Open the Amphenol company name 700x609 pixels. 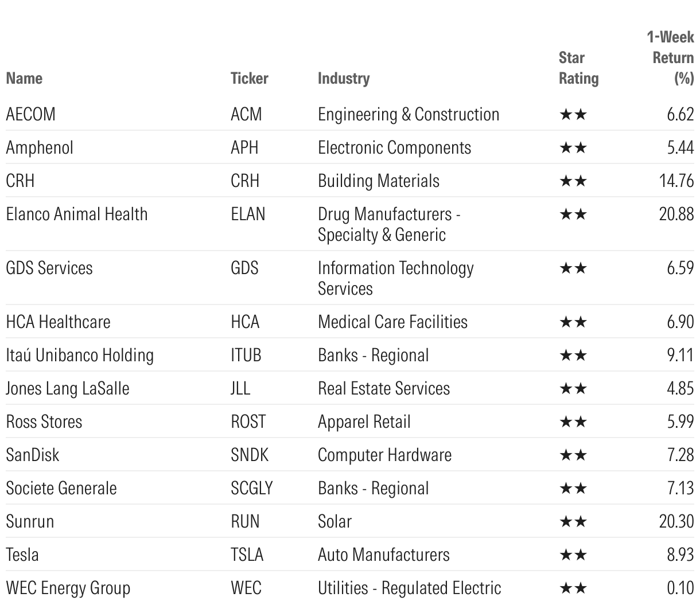click(40, 148)
